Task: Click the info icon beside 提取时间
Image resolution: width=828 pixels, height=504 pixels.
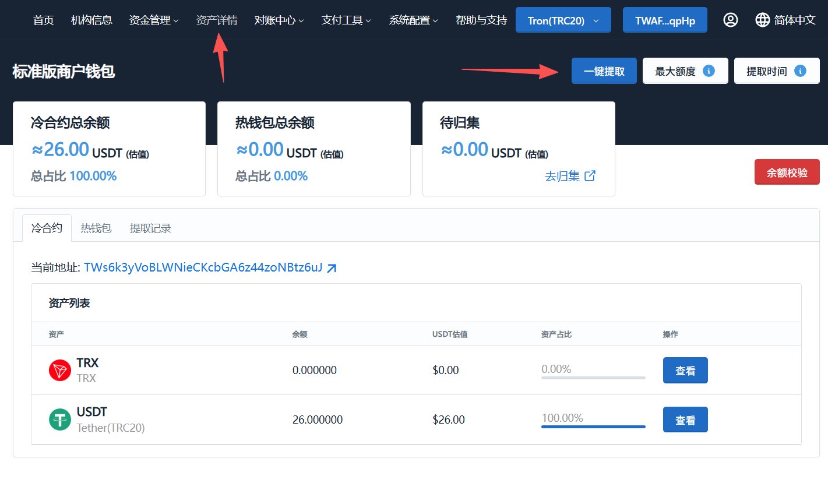Action: (x=801, y=71)
